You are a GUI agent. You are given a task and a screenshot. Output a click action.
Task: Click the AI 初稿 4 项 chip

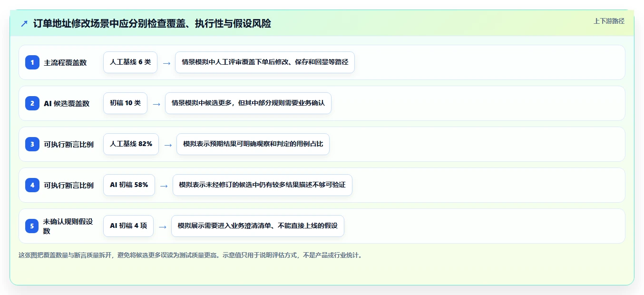[128, 226]
